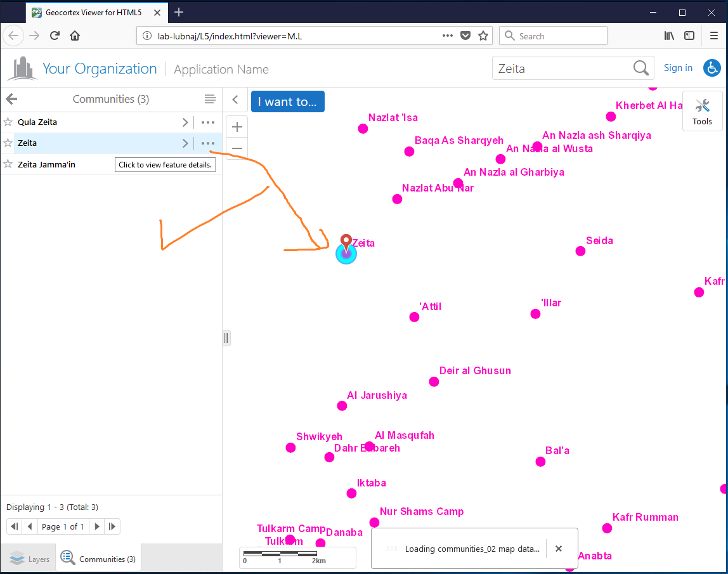The height and width of the screenshot is (574, 728).
Task: Go to the browser home page
Action: click(75, 36)
